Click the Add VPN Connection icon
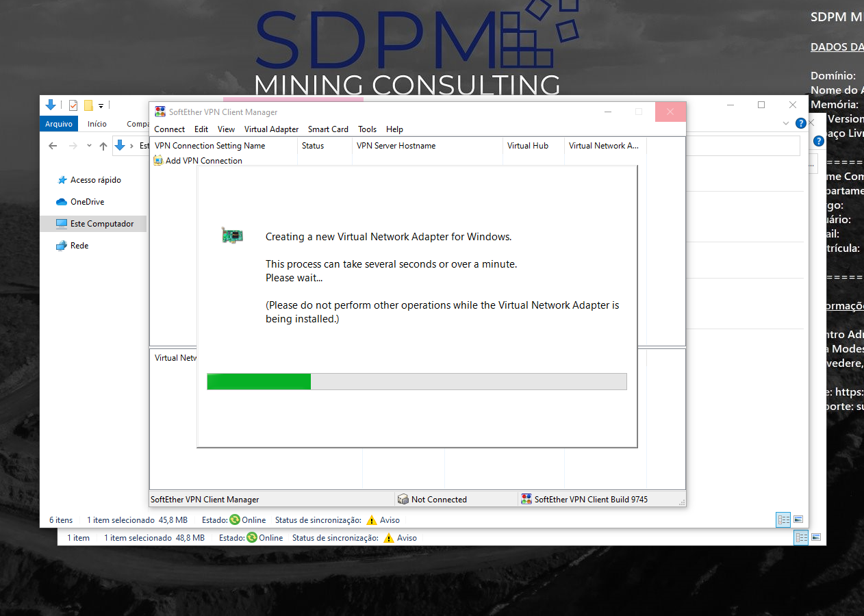The height and width of the screenshot is (616, 864). pos(158,161)
